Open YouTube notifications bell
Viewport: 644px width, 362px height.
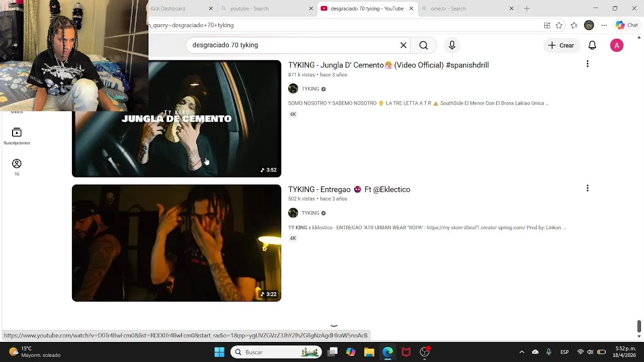(x=592, y=45)
